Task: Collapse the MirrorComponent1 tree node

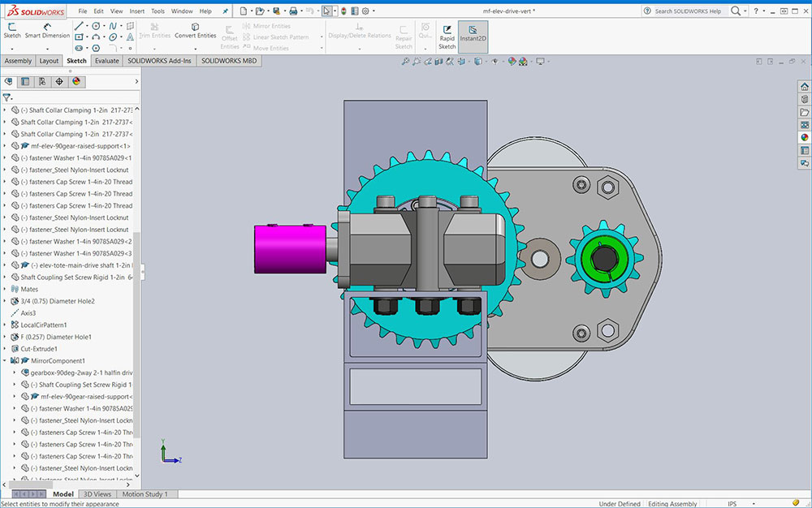Action: pyautogui.click(x=5, y=360)
